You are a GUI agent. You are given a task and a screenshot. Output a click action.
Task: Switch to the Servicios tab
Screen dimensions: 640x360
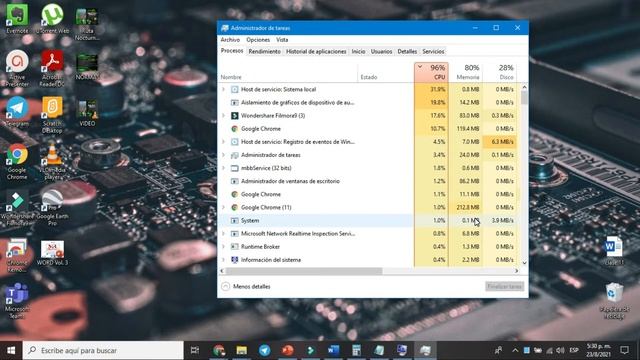[x=433, y=51]
